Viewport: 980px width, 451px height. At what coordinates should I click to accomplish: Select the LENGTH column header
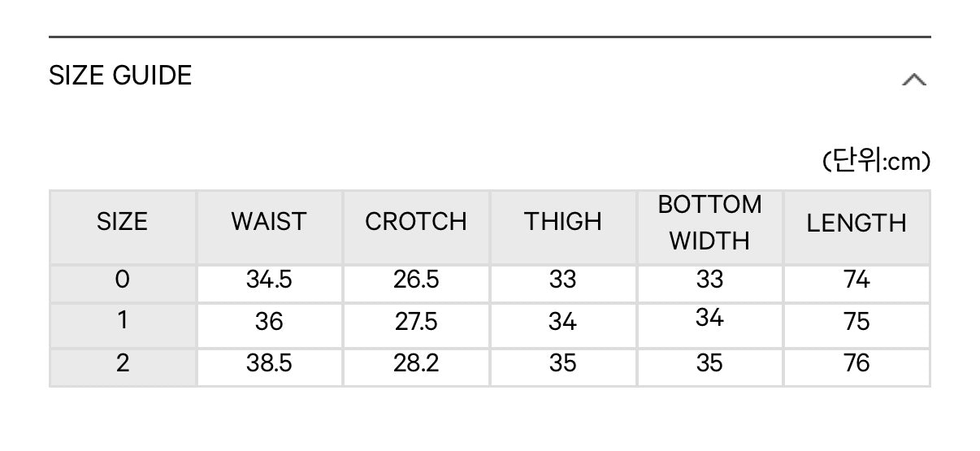(856, 222)
